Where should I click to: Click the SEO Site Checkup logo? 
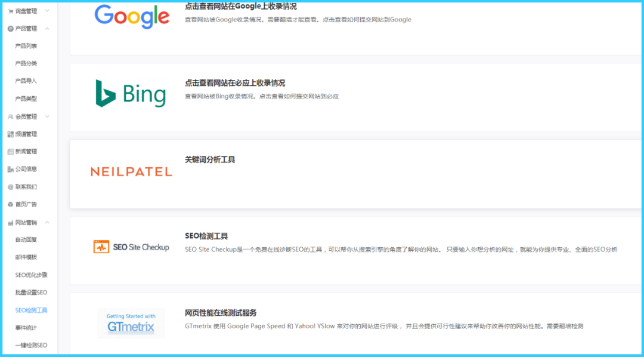pos(131,247)
